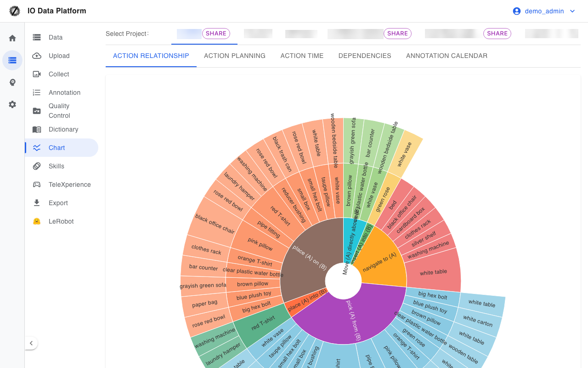Click the 'silver shelf' red segment
This screenshot has width=588, height=368.
coord(424,238)
